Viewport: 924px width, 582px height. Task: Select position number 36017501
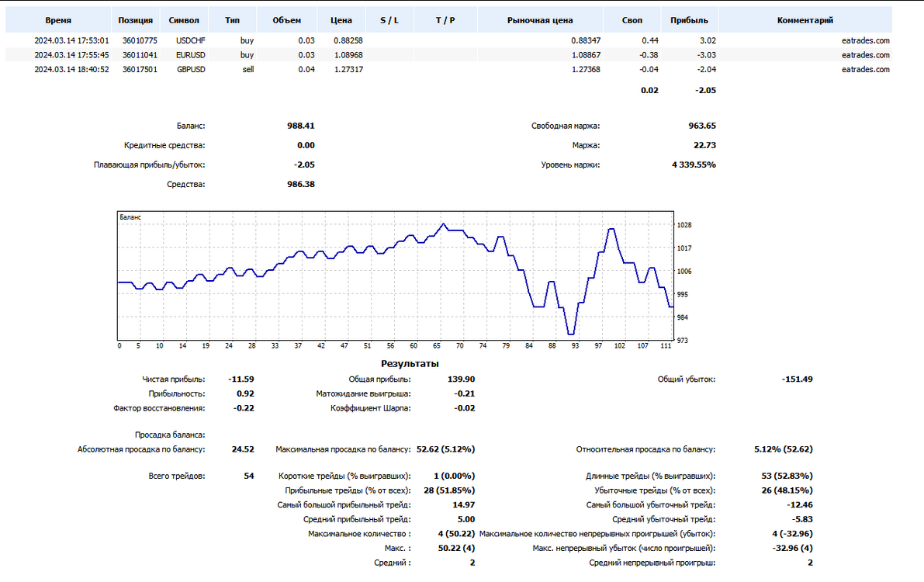[140, 69]
